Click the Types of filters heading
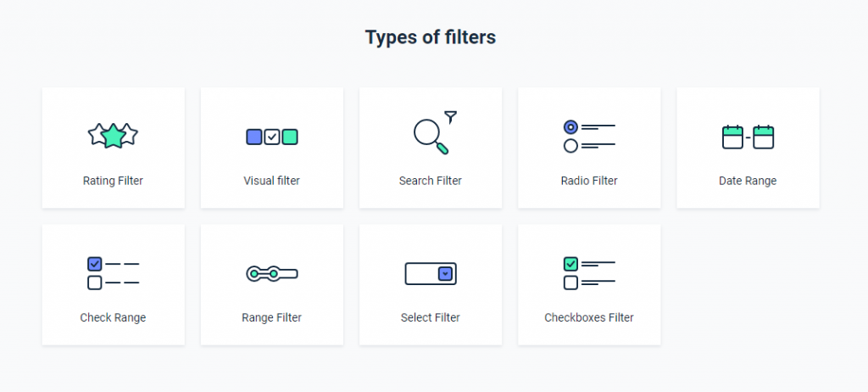Image resolution: width=868 pixels, height=392 pixels. pos(431,37)
